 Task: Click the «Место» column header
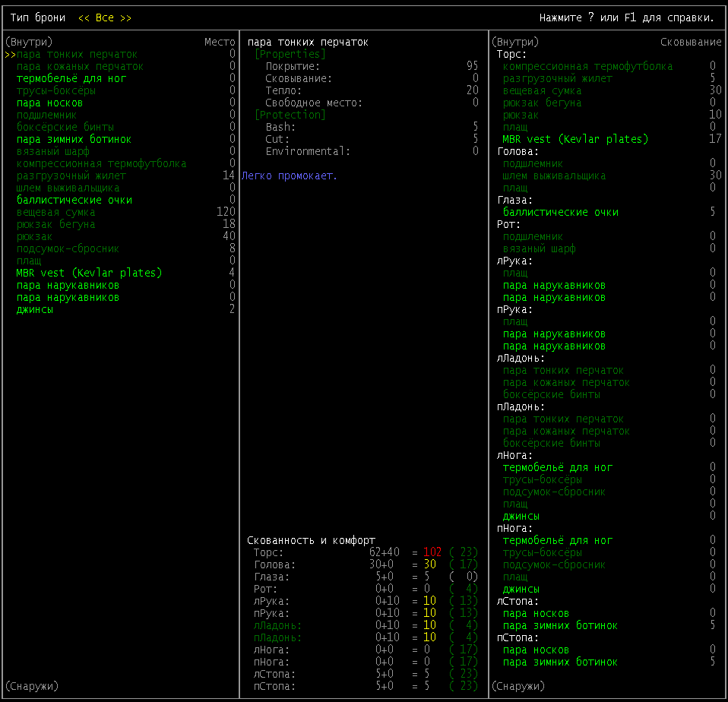point(220,42)
